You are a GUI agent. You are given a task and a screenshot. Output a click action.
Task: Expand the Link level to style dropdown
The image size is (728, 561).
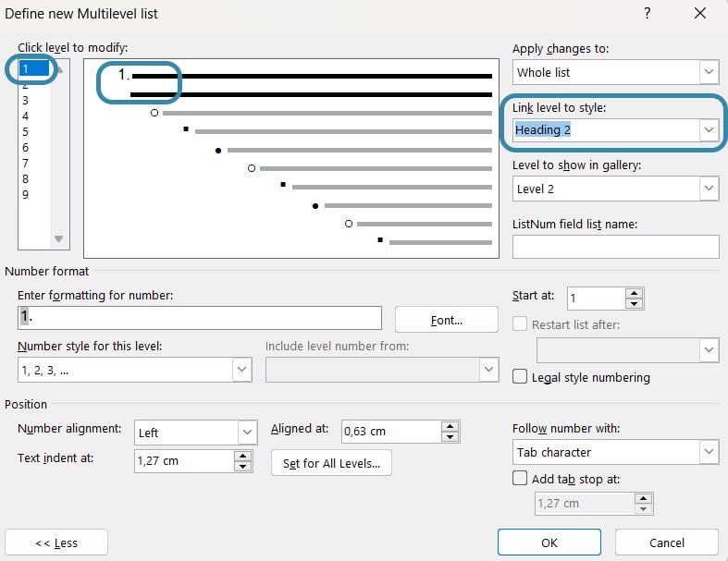[x=709, y=130]
